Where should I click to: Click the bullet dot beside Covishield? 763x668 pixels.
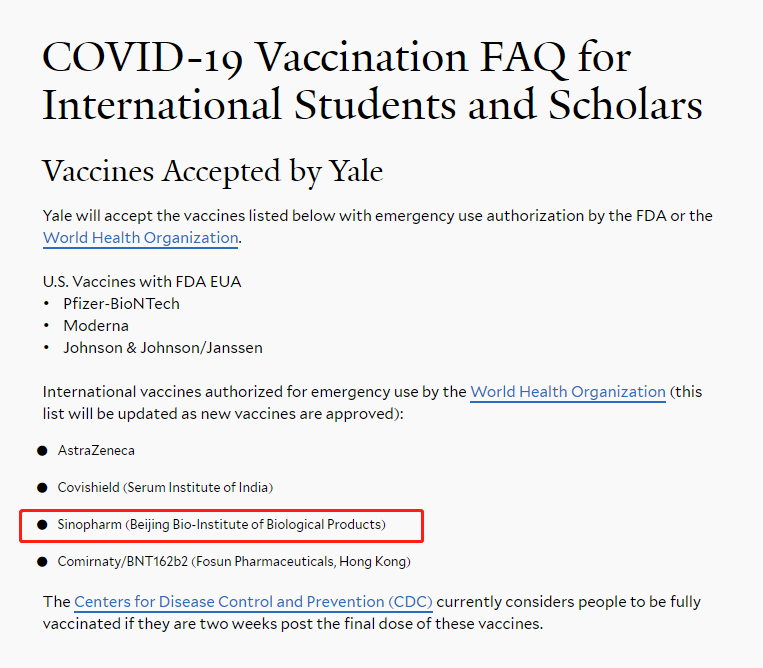[42, 488]
